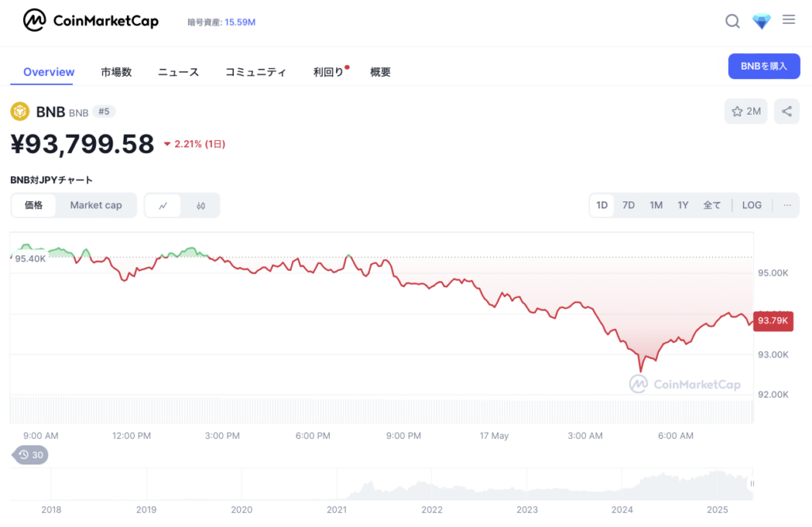Click the range slider pause handle
The height and width of the screenshot is (527, 812).
click(x=752, y=483)
